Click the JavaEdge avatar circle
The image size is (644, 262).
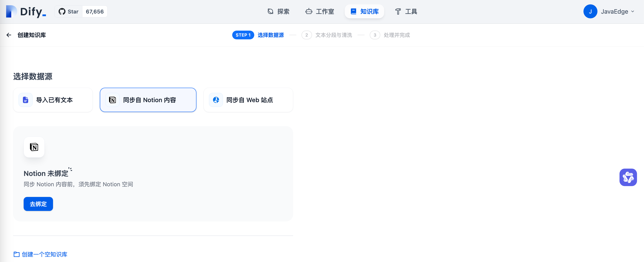tap(590, 11)
